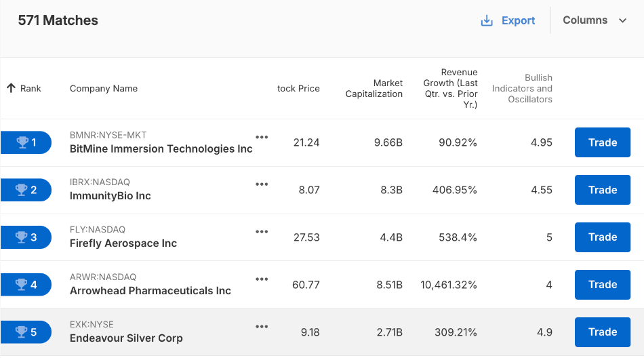
Task: Open the Columns dropdown
Action: [x=595, y=20]
